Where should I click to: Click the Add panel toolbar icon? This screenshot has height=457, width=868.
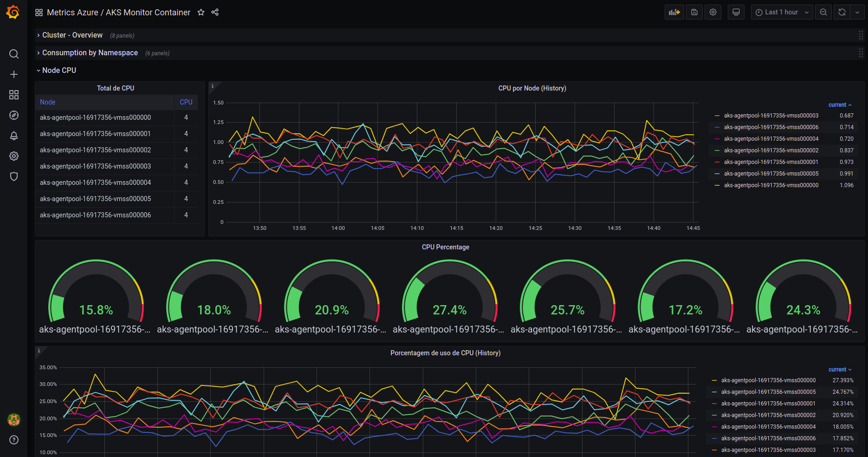tap(674, 13)
